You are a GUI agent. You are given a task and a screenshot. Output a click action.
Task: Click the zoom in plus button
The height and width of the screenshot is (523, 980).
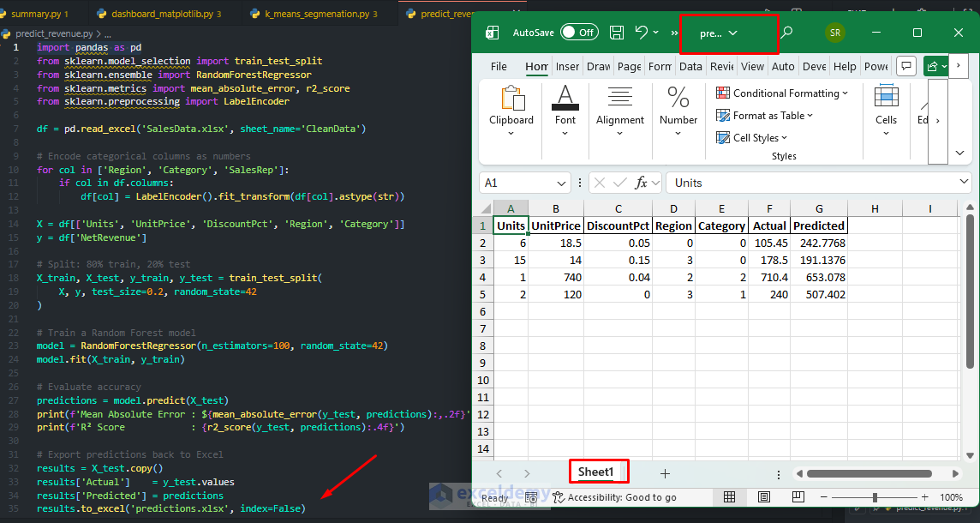coord(923,497)
